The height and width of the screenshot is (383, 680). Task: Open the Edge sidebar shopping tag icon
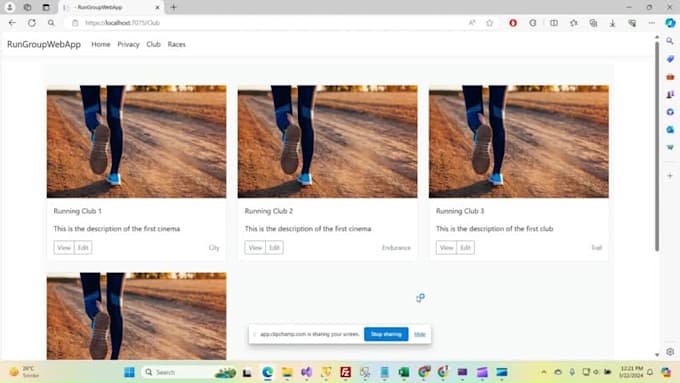click(670, 59)
